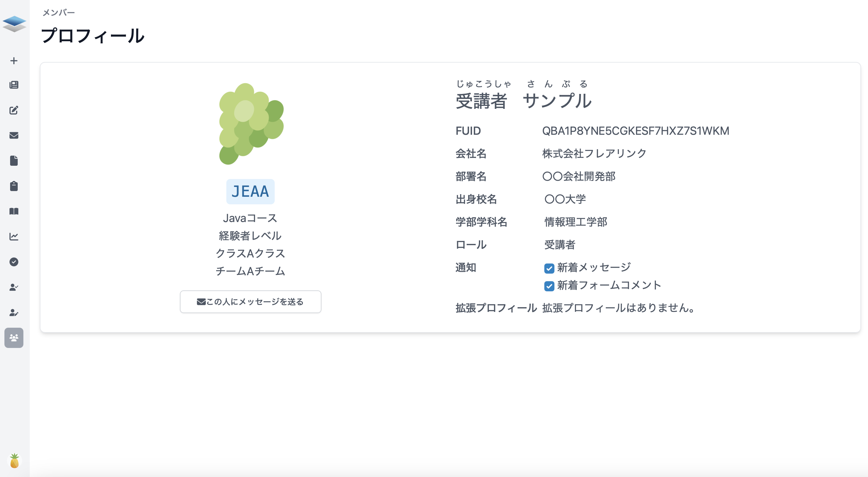
Task: Select the news feed icon in the sidebar
Action: click(14, 85)
